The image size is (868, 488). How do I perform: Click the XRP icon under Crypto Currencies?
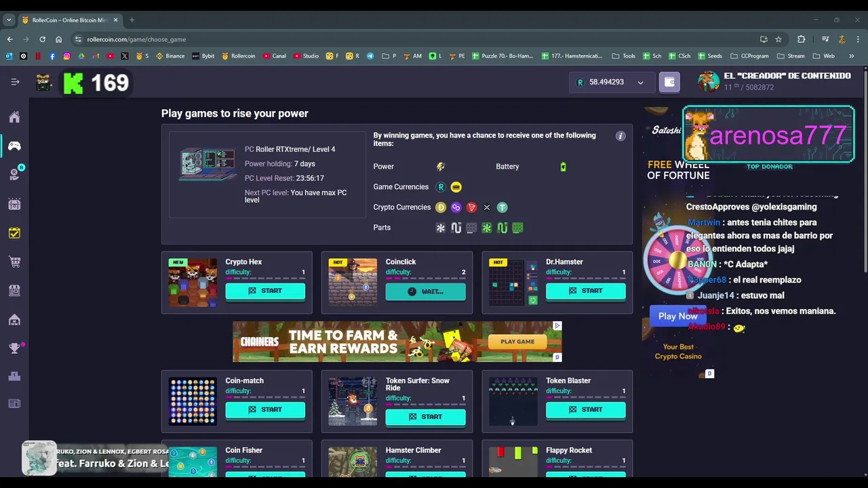(486, 207)
